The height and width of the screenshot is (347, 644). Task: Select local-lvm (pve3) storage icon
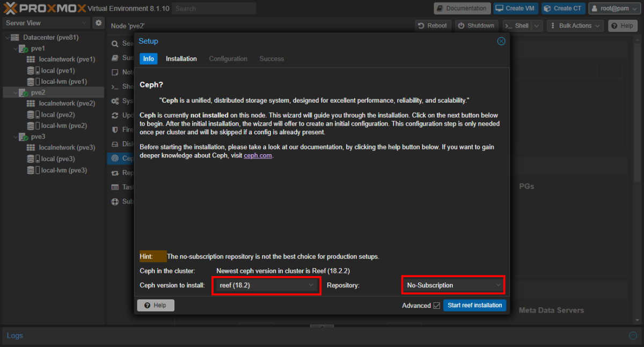(33, 170)
